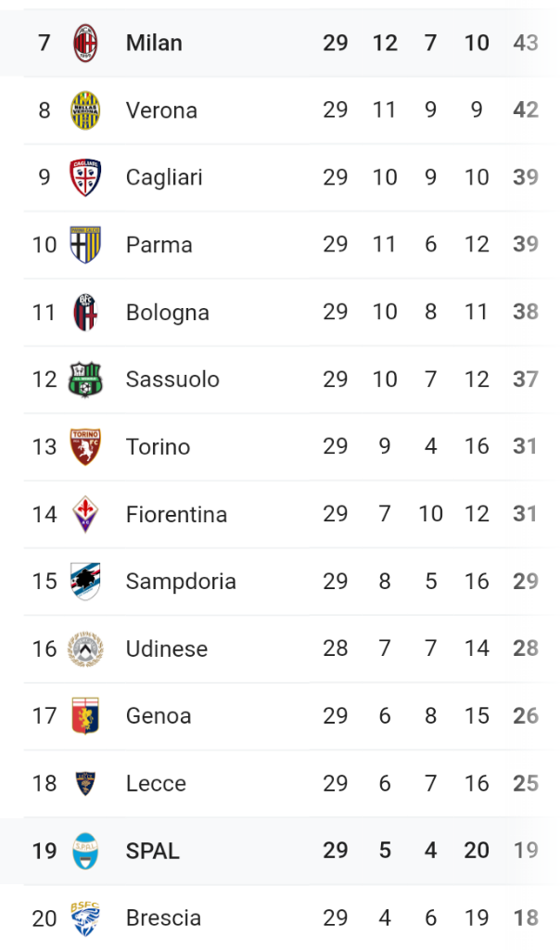This screenshot has height=950, width=560.
Task: Click the Fiorentina fleur-de-lis crest
Action: click(x=85, y=514)
